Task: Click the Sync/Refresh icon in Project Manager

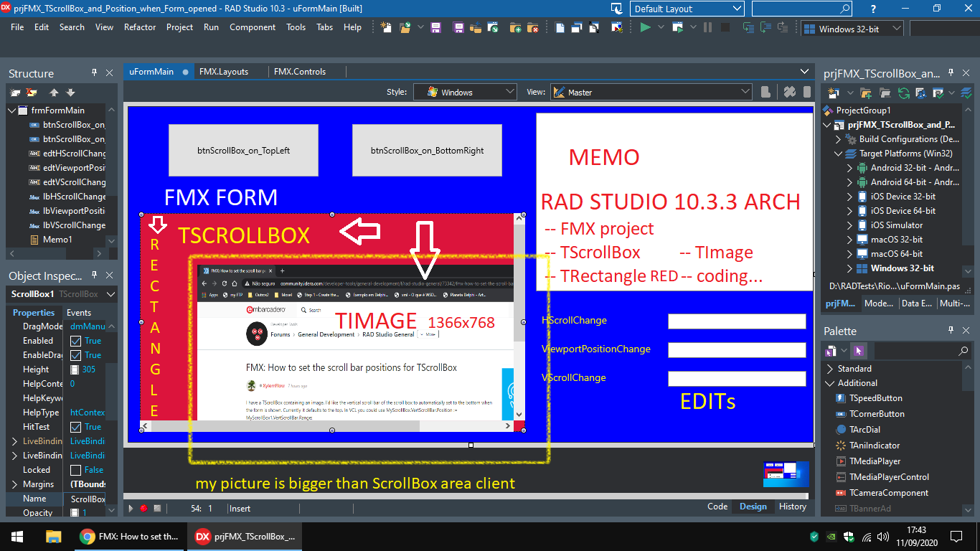Action: (904, 93)
